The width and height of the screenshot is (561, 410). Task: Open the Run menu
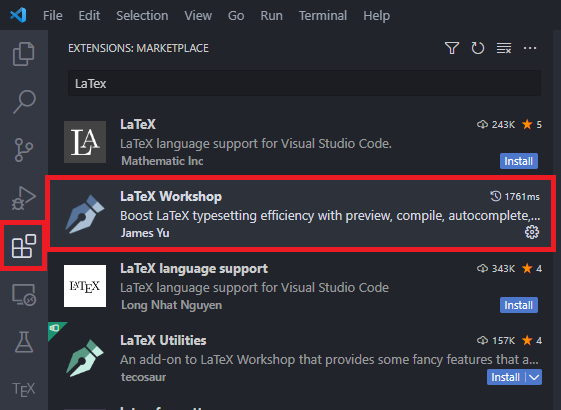pos(271,15)
